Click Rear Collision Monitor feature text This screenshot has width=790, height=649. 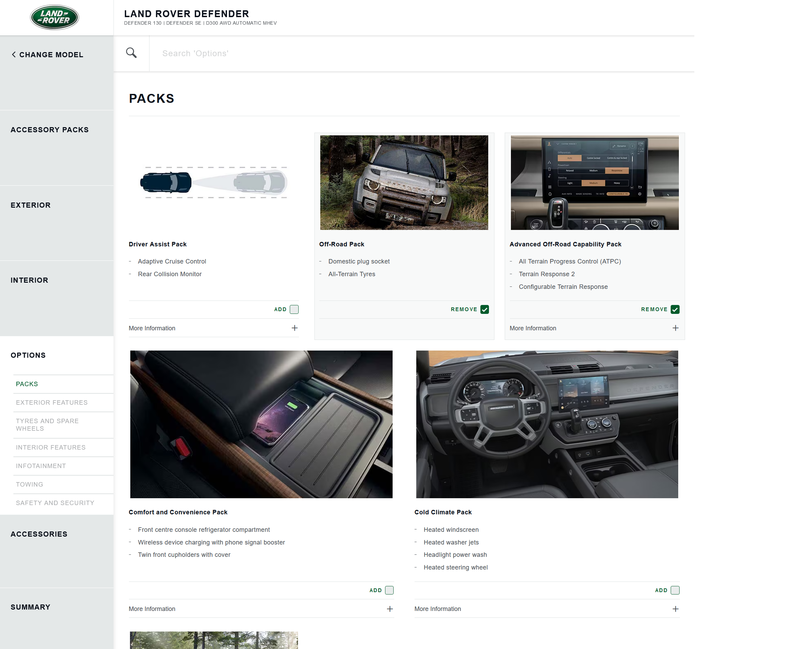[x=169, y=274]
